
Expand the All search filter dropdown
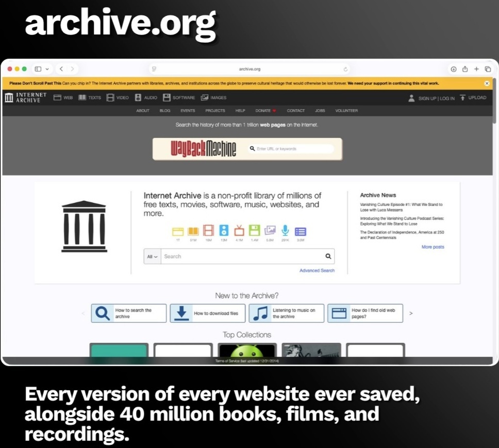(152, 256)
